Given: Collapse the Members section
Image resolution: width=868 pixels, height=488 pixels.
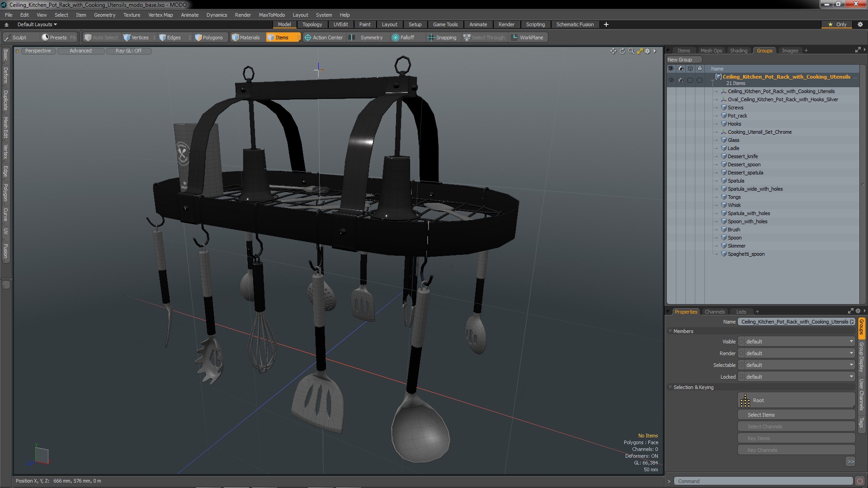Looking at the screenshot, I should [670, 331].
